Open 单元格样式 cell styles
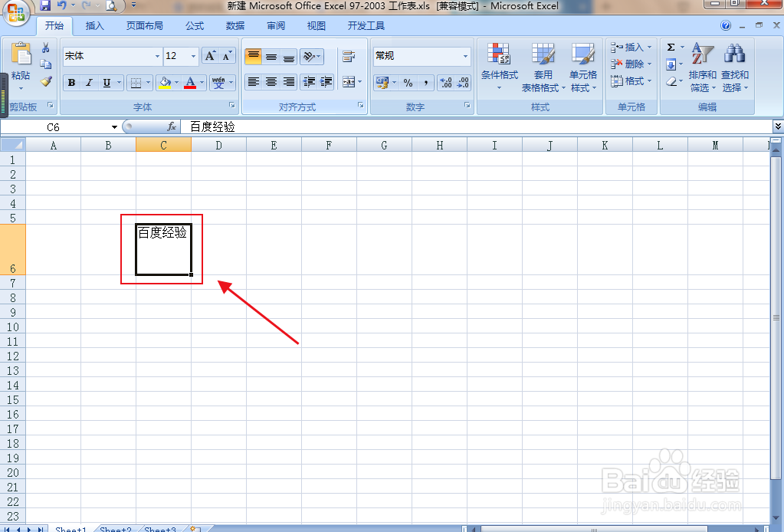The height and width of the screenshot is (532, 784). pyautogui.click(x=583, y=67)
